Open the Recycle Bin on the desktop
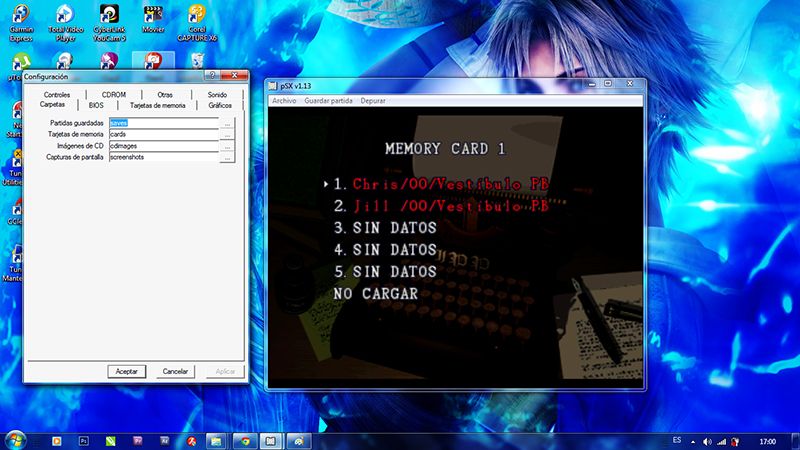Viewport: 800px width, 450px height. (x=197, y=61)
